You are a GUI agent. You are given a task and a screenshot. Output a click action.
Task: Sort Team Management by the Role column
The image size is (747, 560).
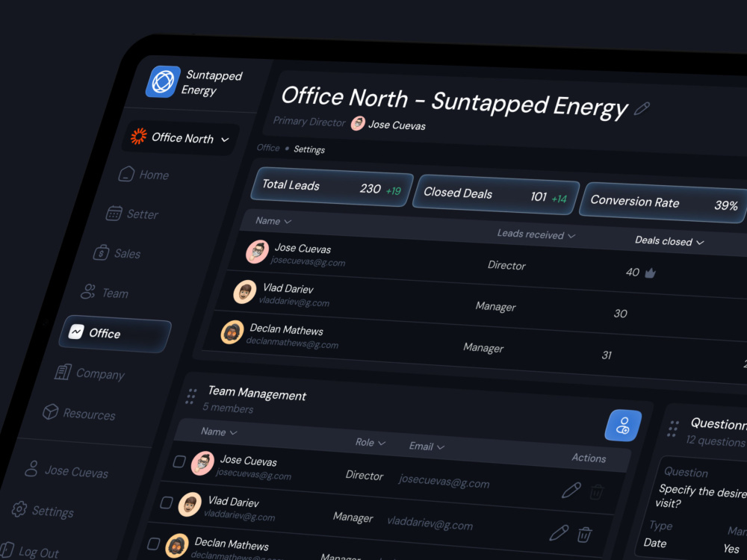pyautogui.click(x=371, y=442)
